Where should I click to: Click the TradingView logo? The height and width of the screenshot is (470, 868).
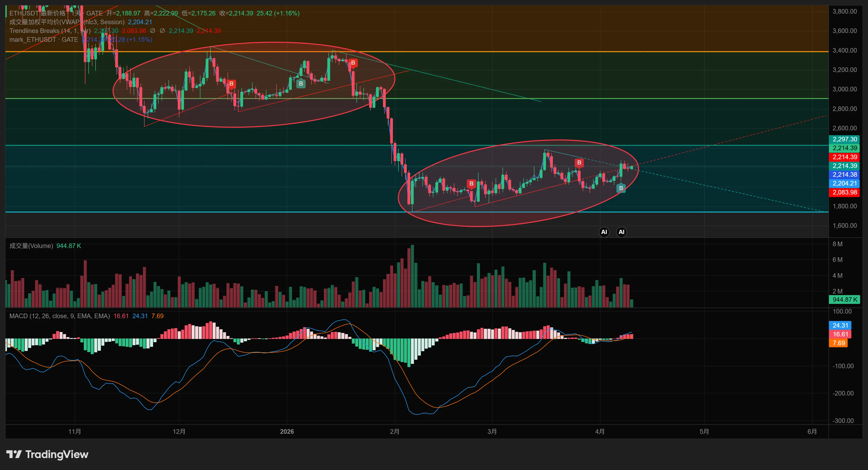click(x=47, y=454)
